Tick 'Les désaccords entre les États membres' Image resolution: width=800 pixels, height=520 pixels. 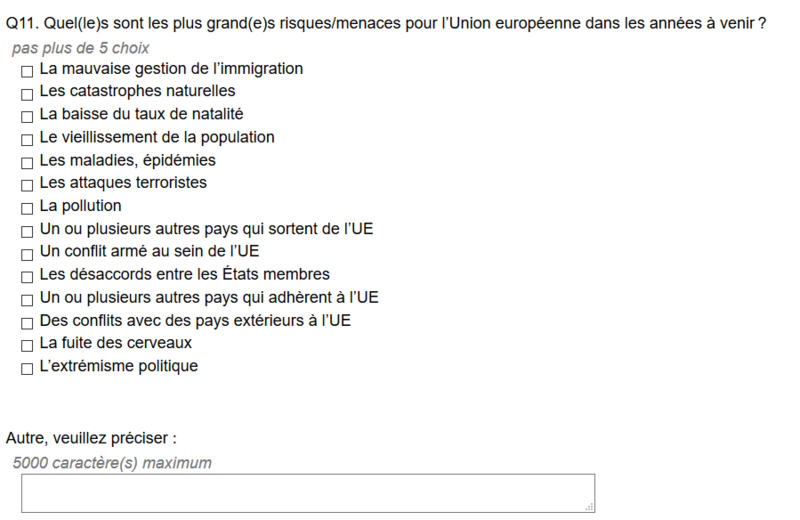pyautogui.click(x=27, y=277)
